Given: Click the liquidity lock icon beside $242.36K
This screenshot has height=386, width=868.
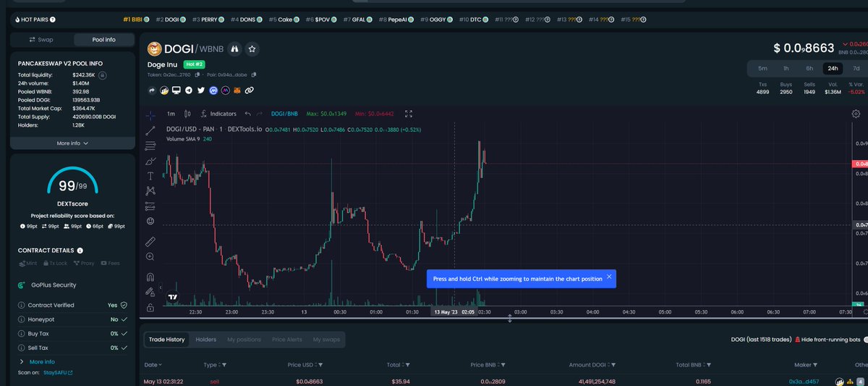Looking at the screenshot, I should pos(103,75).
